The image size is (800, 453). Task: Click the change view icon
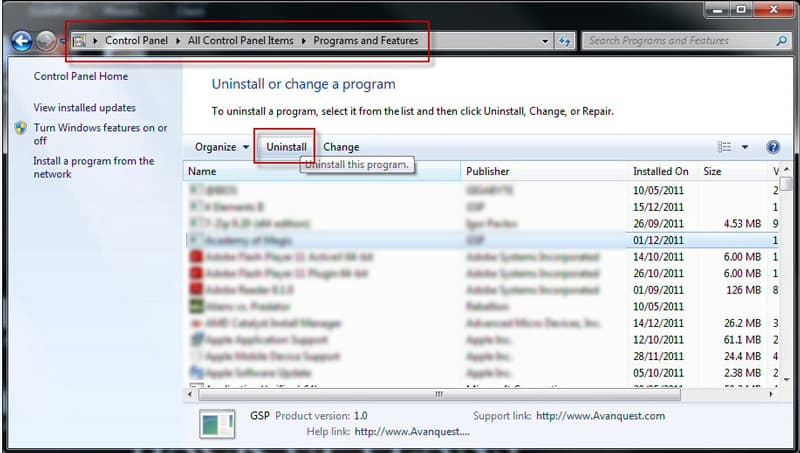[725, 147]
